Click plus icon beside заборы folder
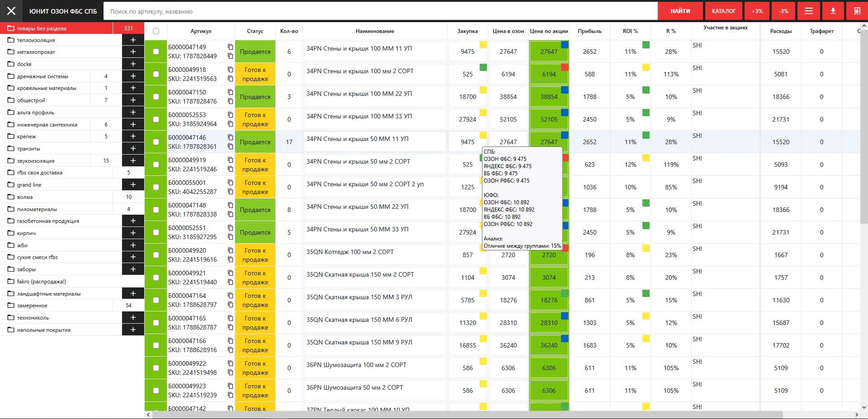The width and height of the screenshot is (868, 419). (x=133, y=269)
